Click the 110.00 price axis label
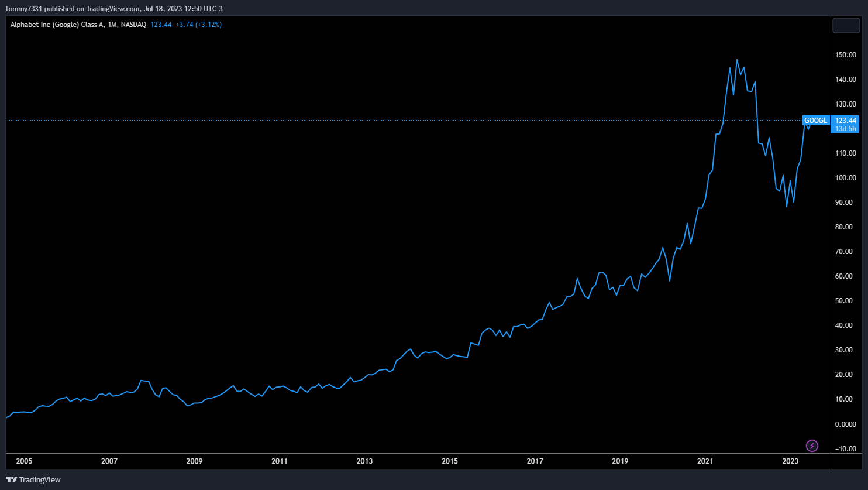 [x=846, y=153]
